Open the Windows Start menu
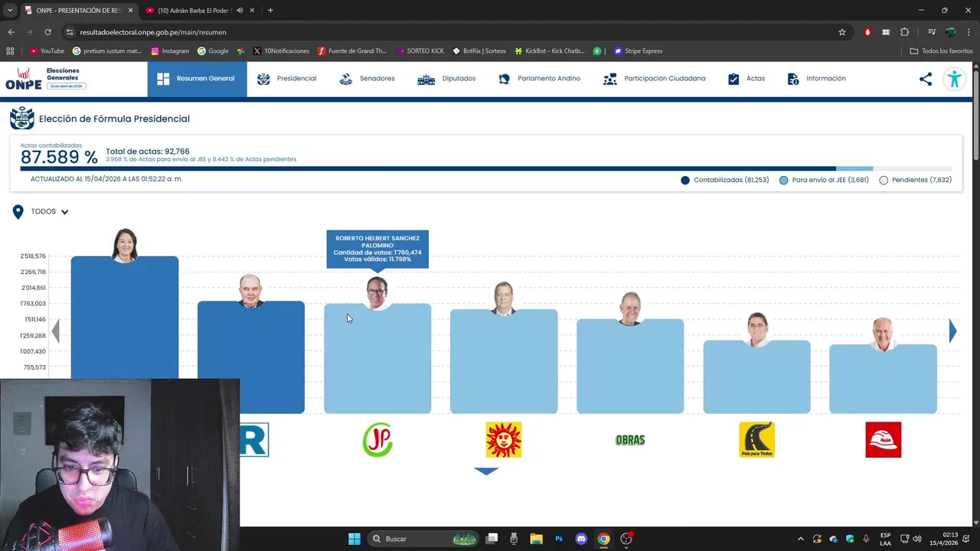This screenshot has width=980, height=551. coord(354,539)
